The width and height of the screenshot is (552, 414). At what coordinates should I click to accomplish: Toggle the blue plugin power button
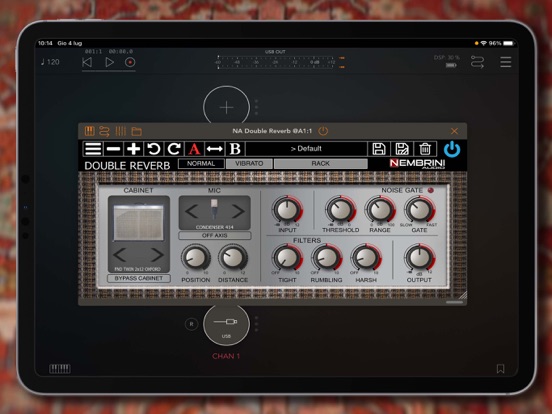452,149
